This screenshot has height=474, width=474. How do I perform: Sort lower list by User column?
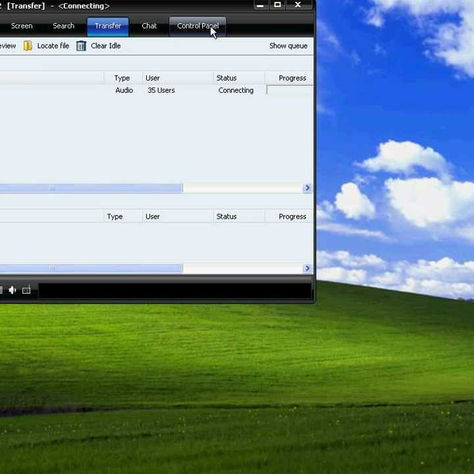coord(178,217)
